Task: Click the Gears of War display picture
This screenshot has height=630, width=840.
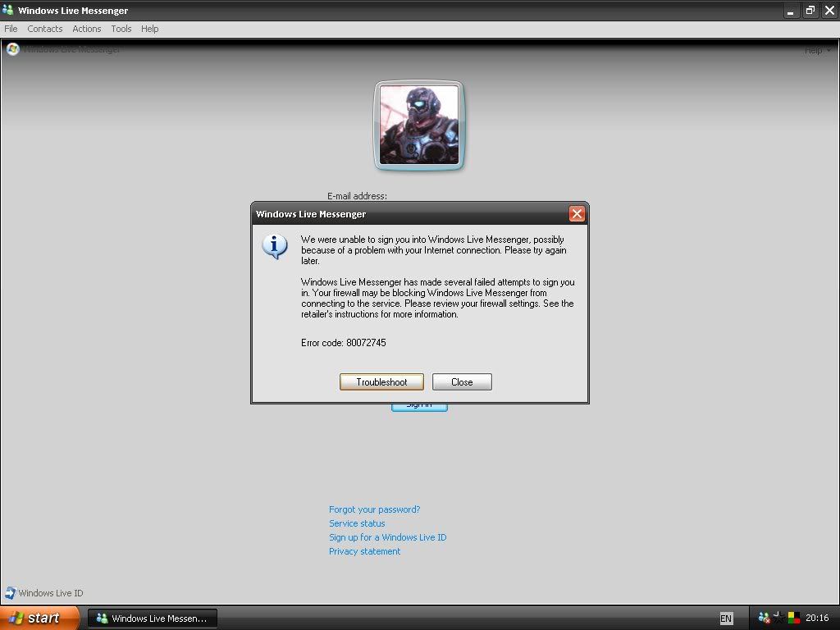Action: [419, 126]
